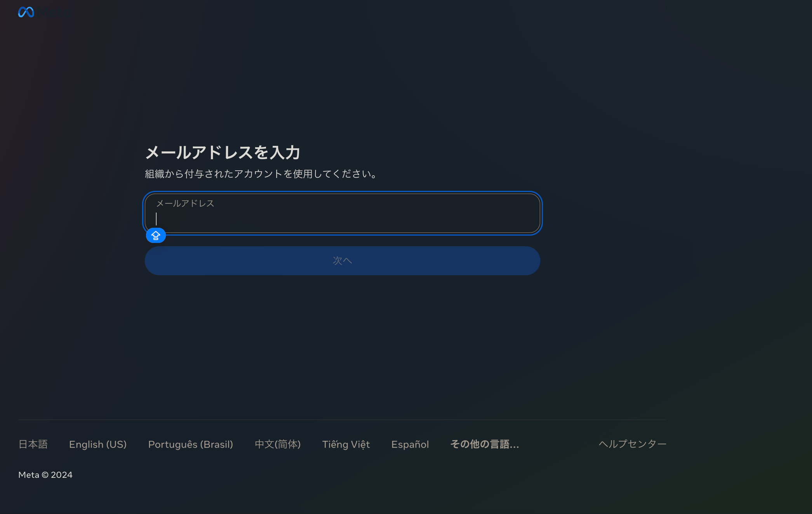Image resolution: width=812 pixels, height=514 pixels.
Task: Click the blue Meta infinity logo
Action: pos(26,12)
